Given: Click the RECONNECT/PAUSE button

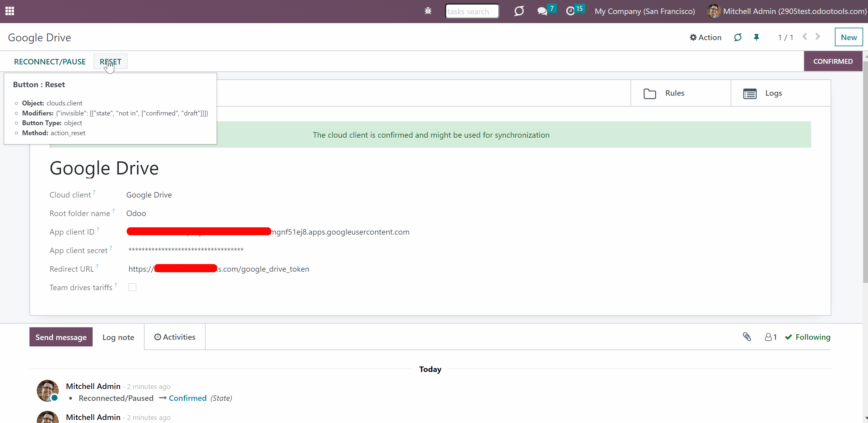Looking at the screenshot, I should pyautogui.click(x=50, y=62).
